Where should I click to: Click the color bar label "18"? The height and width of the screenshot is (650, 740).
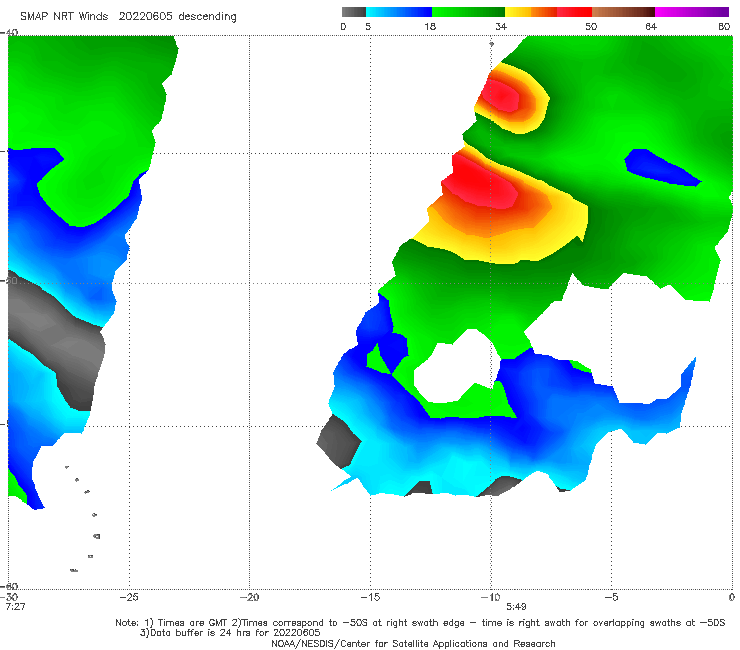pos(430,27)
